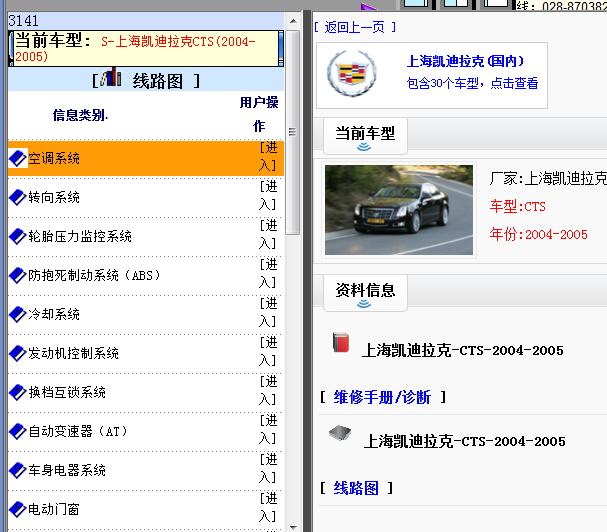Click the 年份:2004-2005 red text
Image resolution: width=607 pixels, height=532 pixels.
(538, 234)
